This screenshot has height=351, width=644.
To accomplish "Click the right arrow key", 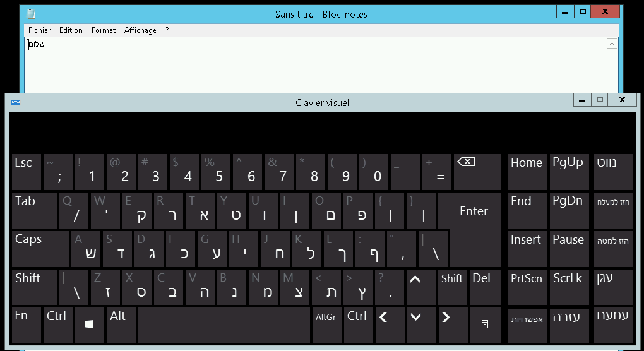I will click(452, 324).
